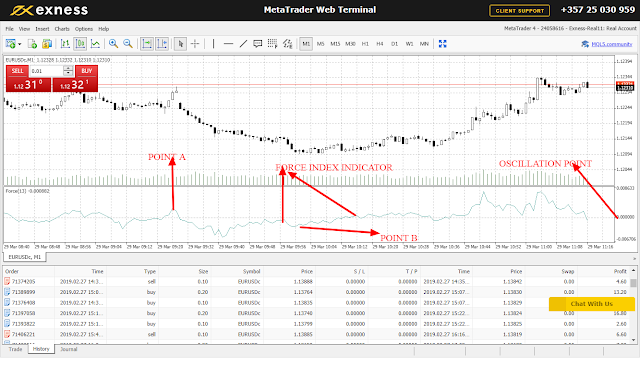Viewport: 640px width, 368px height.
Task: Click the sell price 1.12 31 tile
Action: point(28,84)
